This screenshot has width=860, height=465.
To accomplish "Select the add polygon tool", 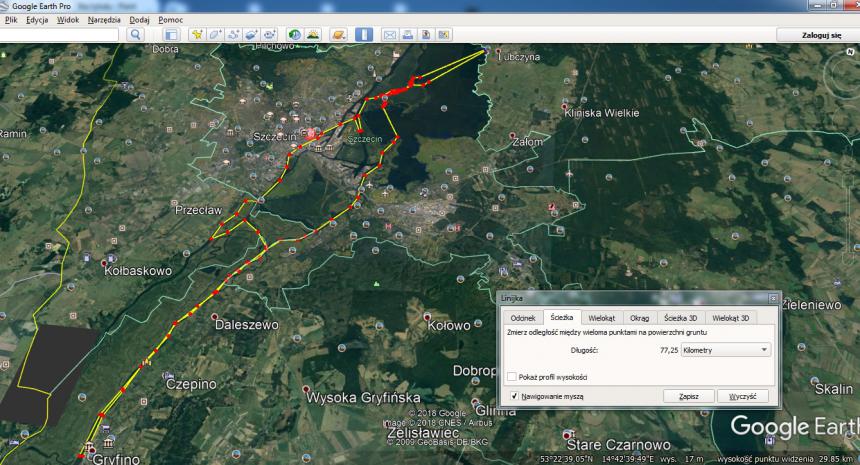I will (x=215, y=35).
